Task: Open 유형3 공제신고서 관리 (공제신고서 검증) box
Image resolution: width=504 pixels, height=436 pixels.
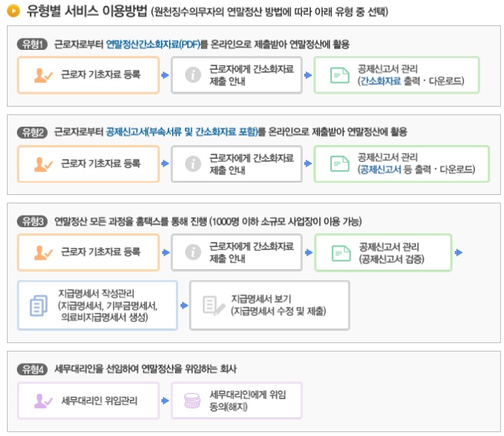Action: 383,252
